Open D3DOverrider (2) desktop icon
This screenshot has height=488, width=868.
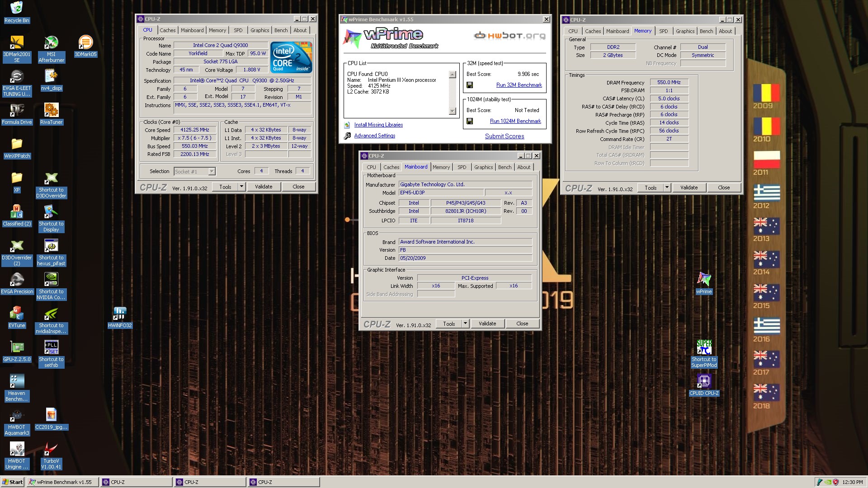(x=17, y=253)
